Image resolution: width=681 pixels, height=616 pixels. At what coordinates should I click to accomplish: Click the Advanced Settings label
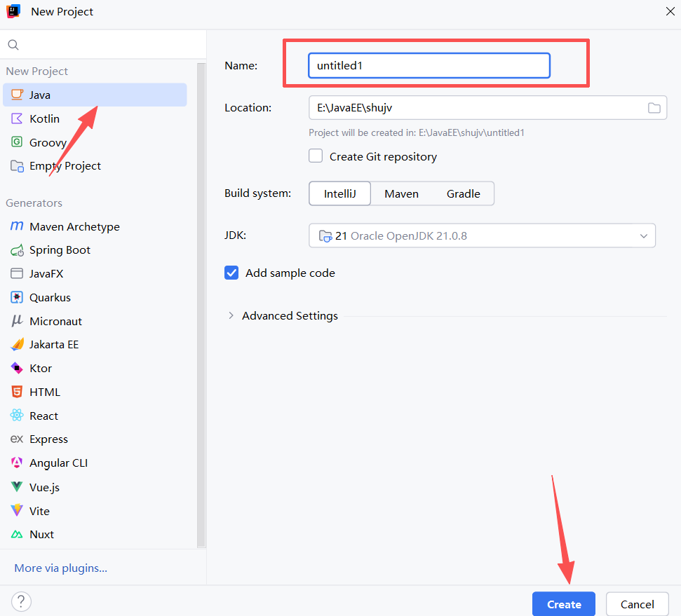(x=290, y=315)
